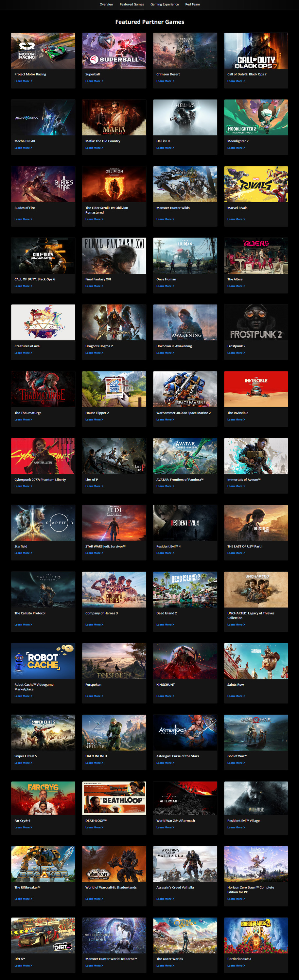The image size is (299, 980).
Task: Click the Blades of Fire title text
Action: tap(25, 208)
